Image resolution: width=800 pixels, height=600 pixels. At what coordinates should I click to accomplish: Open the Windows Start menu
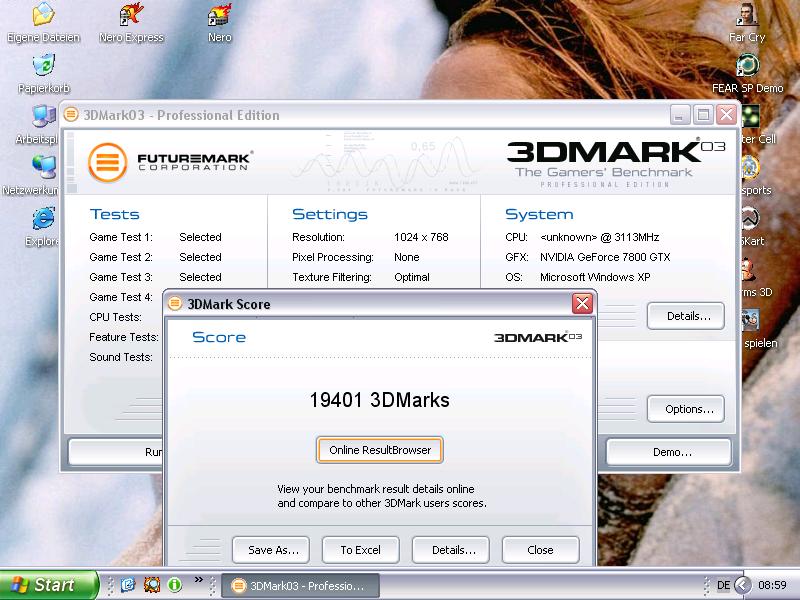49,585
